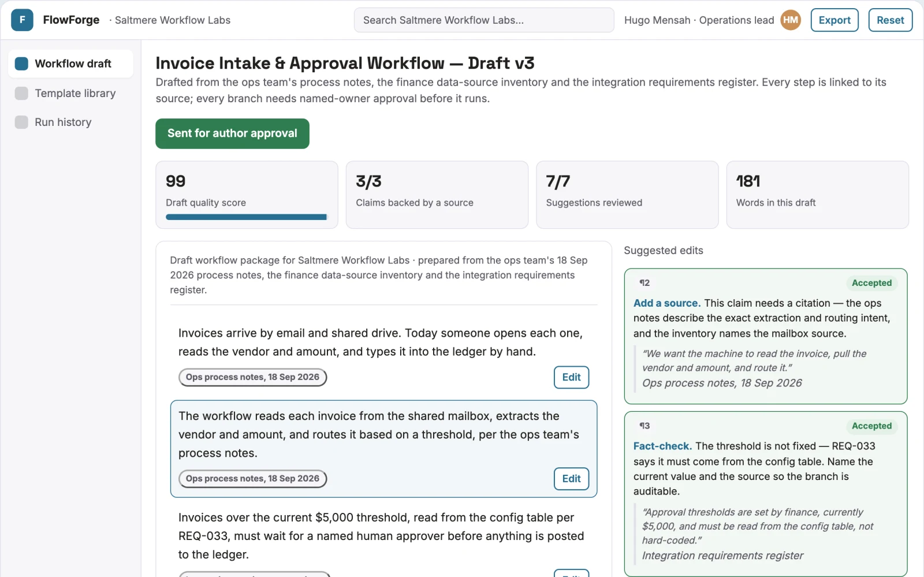Click the ¶3 paragraph marker

(644, 426)
